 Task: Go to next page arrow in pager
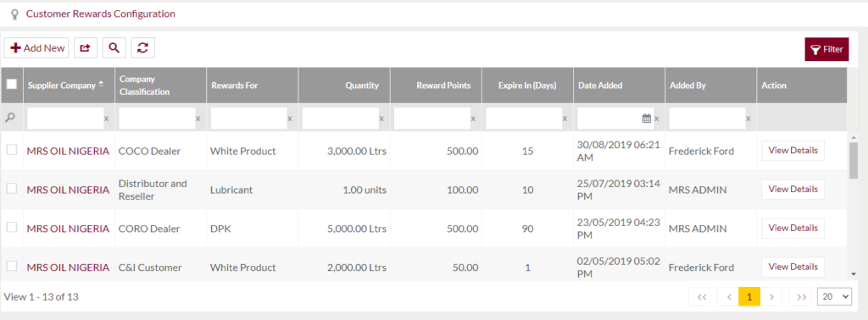[771, 297]
